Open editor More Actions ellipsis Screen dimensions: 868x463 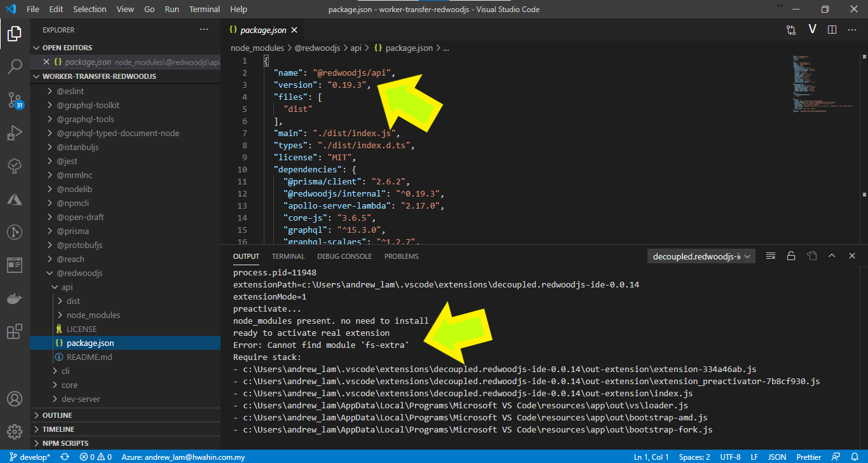pos(853,30)
